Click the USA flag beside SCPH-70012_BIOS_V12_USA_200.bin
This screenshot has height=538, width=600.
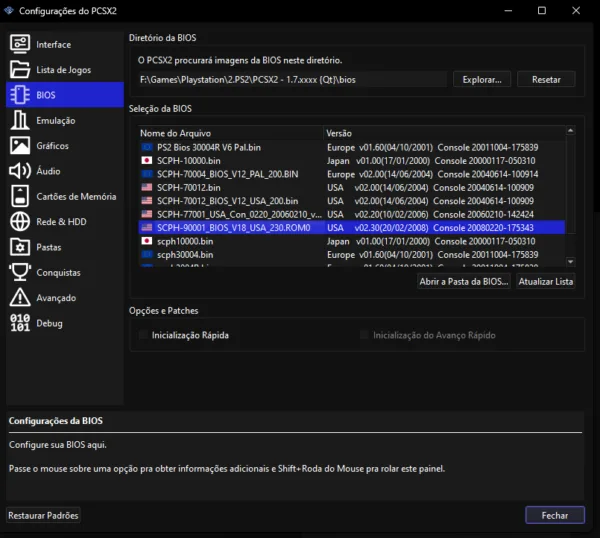tap(147, 201)
